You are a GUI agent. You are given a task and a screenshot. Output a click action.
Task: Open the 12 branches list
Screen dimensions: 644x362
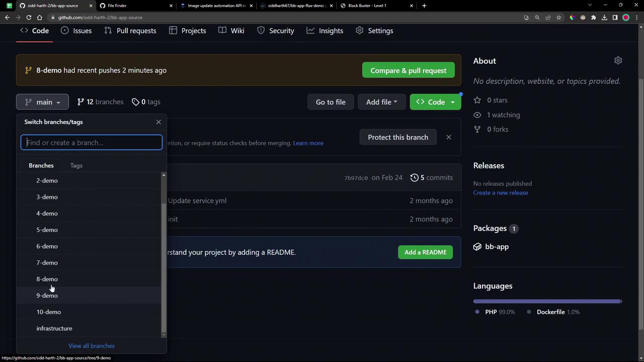tap(100, 102)
